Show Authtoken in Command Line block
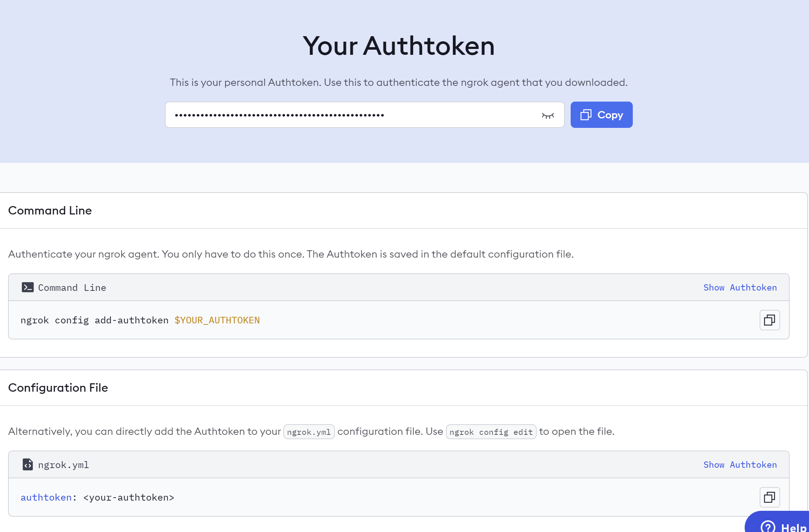 [x=740, y=288]
